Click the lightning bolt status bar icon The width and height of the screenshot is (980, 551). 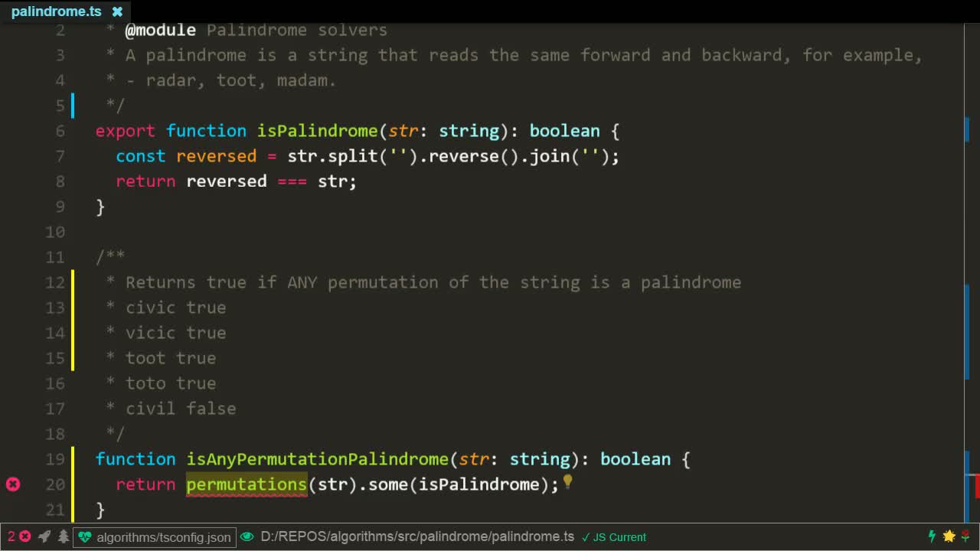(932, 536)
